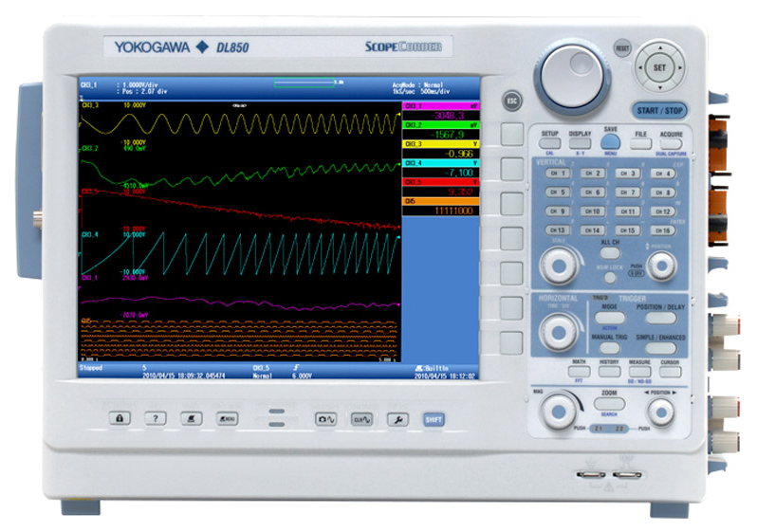The image size is (757, 532).
Task: Open the trigger MODE selection
Action: click(x=610, y=319)
